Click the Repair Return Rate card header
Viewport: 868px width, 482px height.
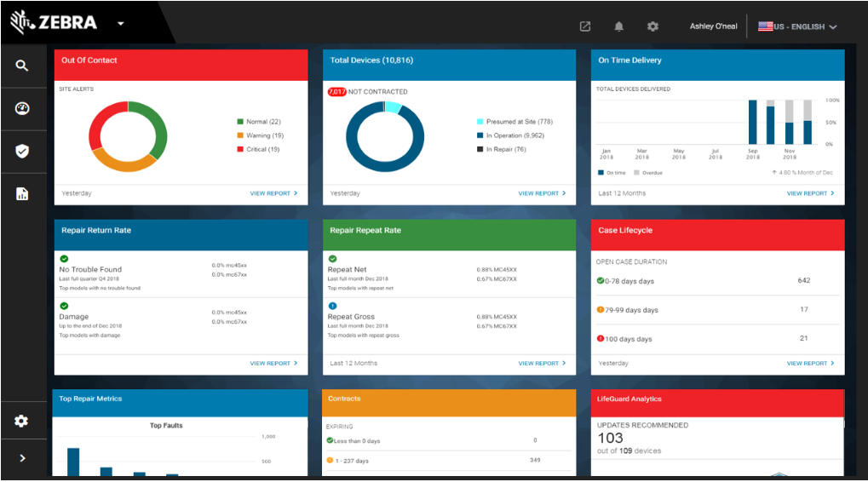[x=181, y=235]
